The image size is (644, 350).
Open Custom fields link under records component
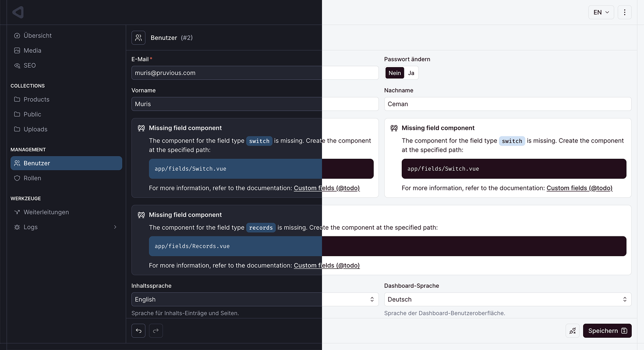(326, 265)
